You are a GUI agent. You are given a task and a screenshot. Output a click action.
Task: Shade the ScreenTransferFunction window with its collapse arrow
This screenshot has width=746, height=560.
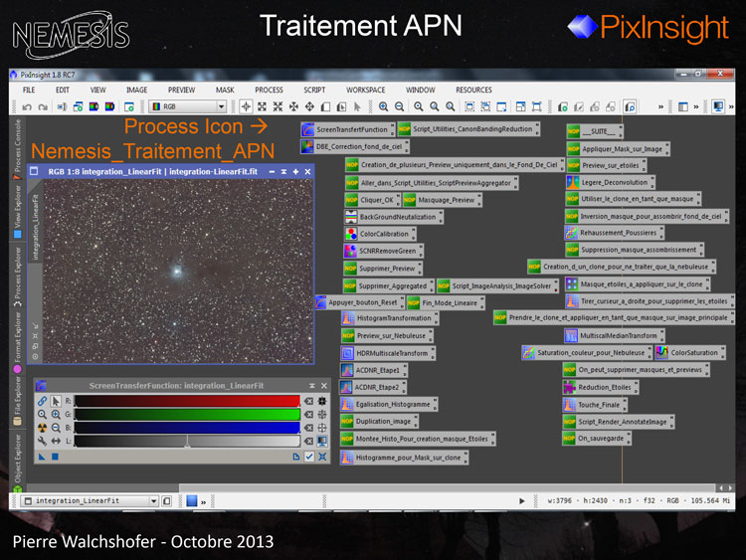[312, 386]
